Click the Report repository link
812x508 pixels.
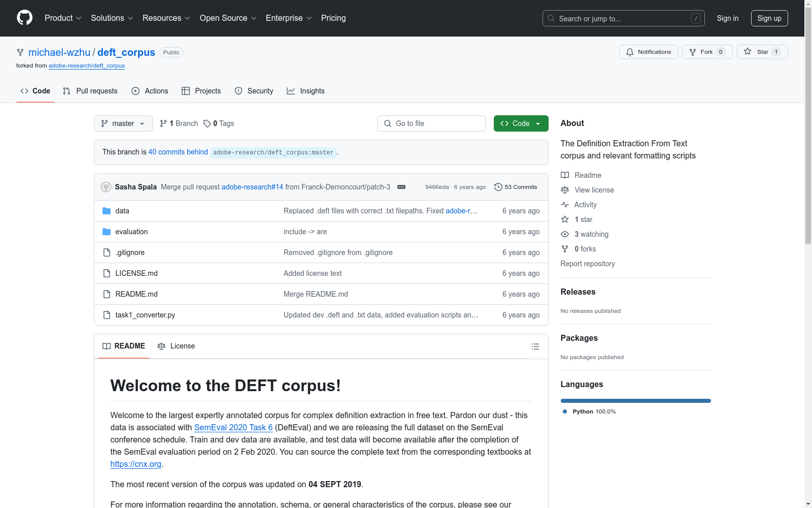coord(588,264)
